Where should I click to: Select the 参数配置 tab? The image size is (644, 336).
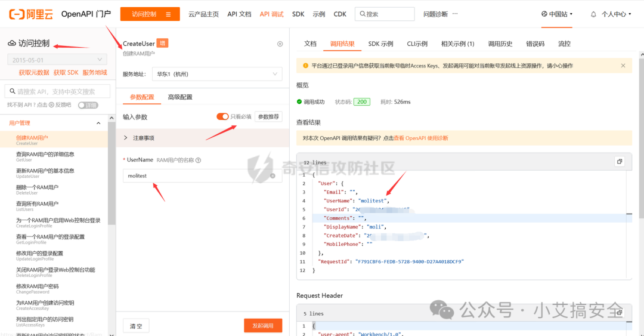point(142,97)
